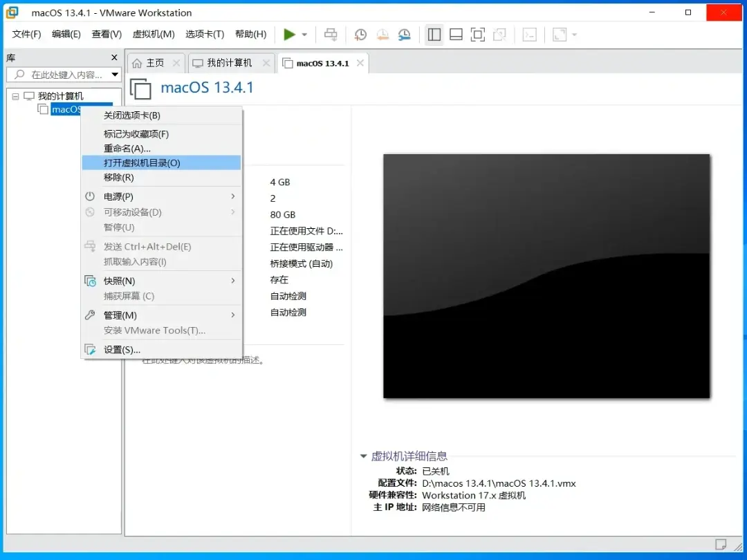
Task: Click 4 GB memory value
Action: click(x=280, y=183)
